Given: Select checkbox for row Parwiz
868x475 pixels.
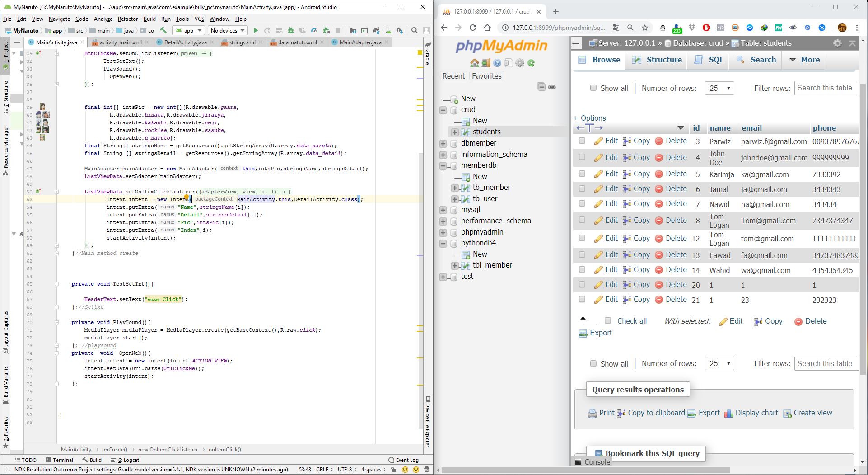Looking at the screenshot, I should tap(582, 141).
